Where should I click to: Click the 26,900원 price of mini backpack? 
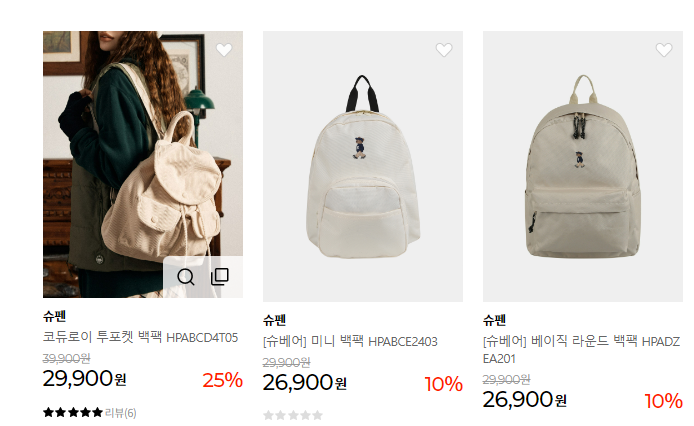click(305, 383)
